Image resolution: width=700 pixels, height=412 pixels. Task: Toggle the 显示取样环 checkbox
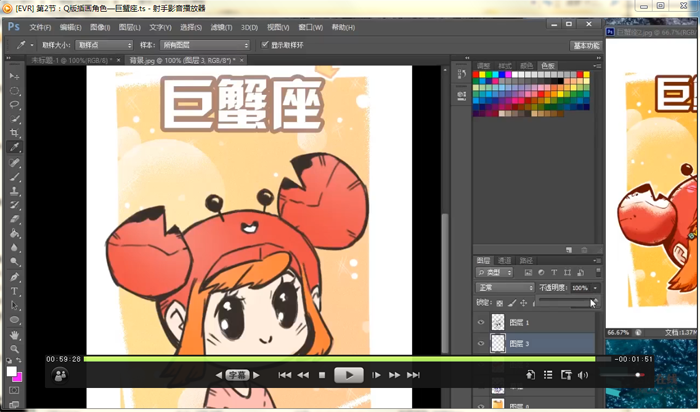[265, 45]
